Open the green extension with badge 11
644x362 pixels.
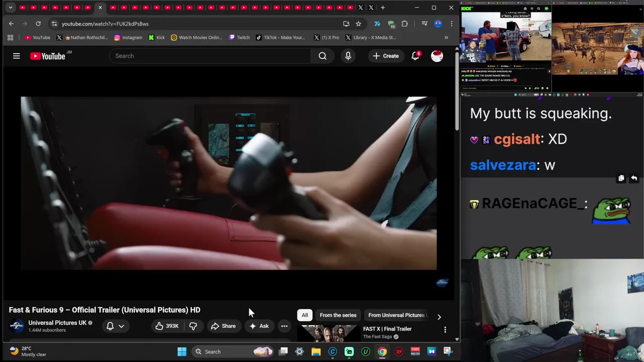391,24
